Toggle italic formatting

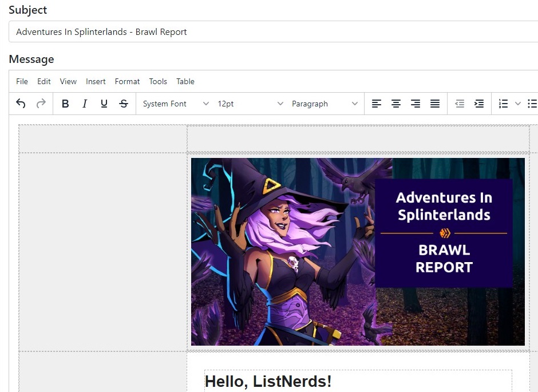click(85, 104)
